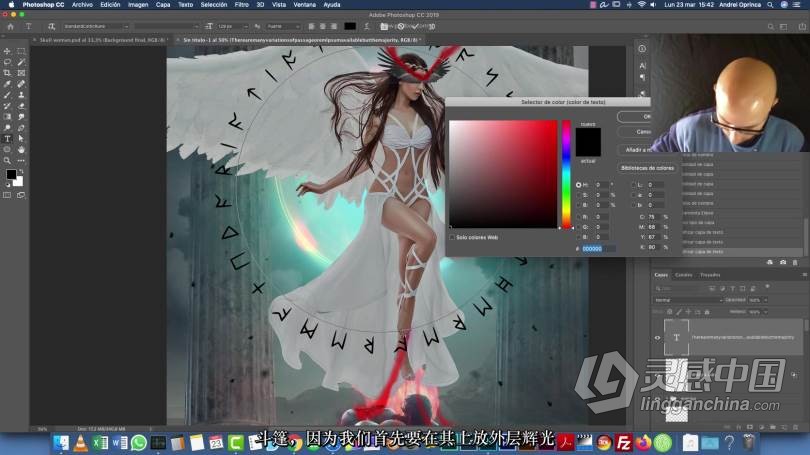Switch to Skull woman.psd document tab
The height and width of the screenshot is (455, 810).
coord(101,40)
